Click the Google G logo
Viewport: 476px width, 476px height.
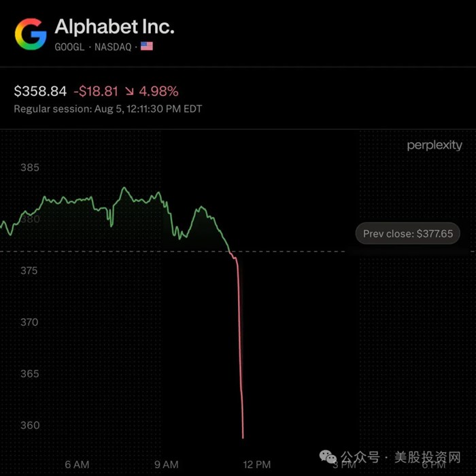click(31, 34)
